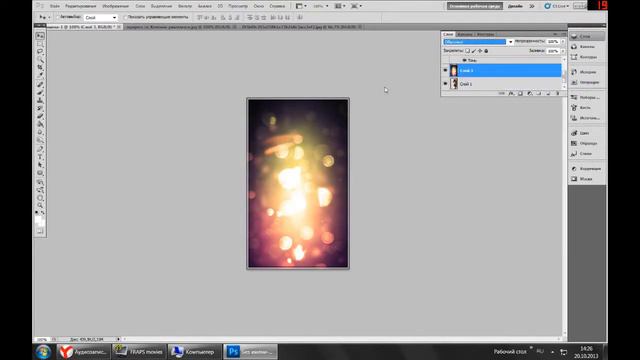Expand more workspaces chevron next to Дизайн

532,6
